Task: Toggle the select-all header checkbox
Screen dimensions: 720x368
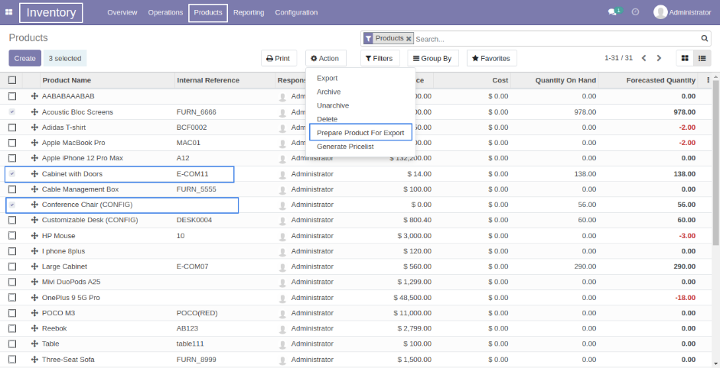Action: (12, 80)
